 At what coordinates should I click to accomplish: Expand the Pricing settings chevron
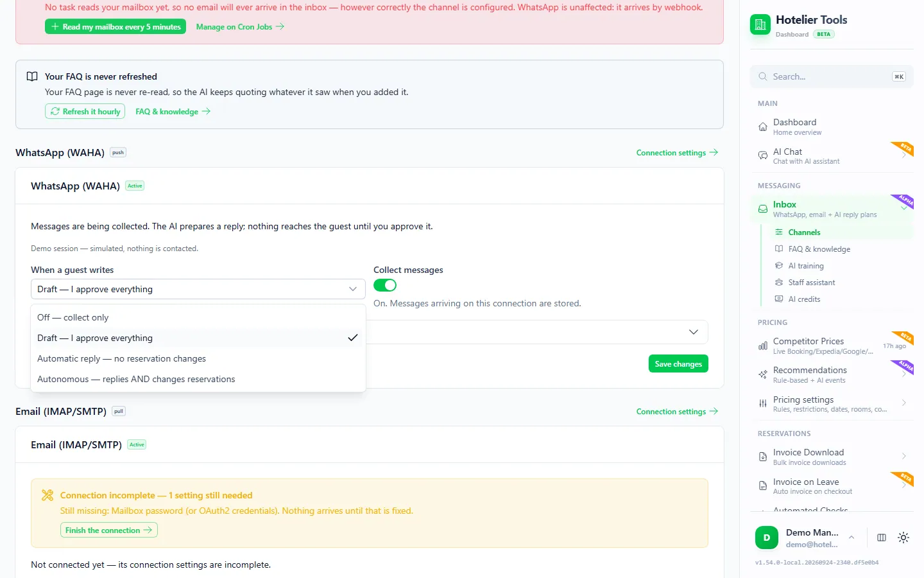point(903,403)
